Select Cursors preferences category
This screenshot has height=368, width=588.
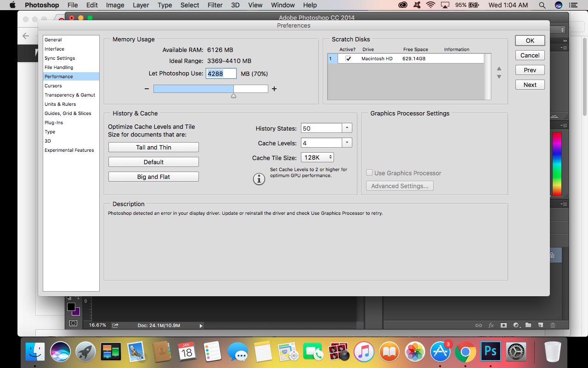click(71, 86)
